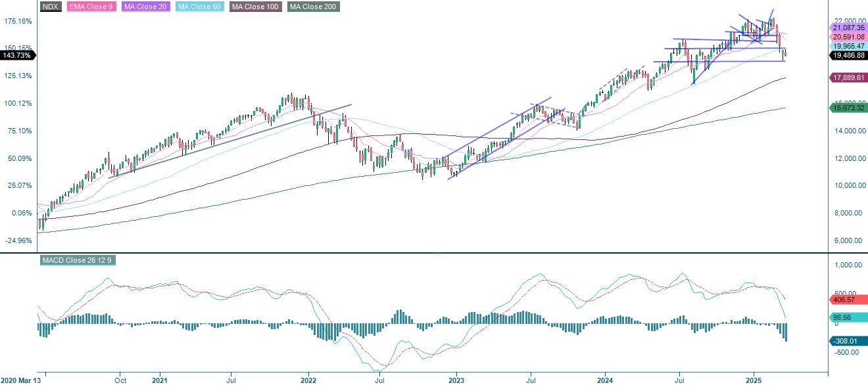Select the maroon 17,889.61 price label
868x385 pixels.
847,78
